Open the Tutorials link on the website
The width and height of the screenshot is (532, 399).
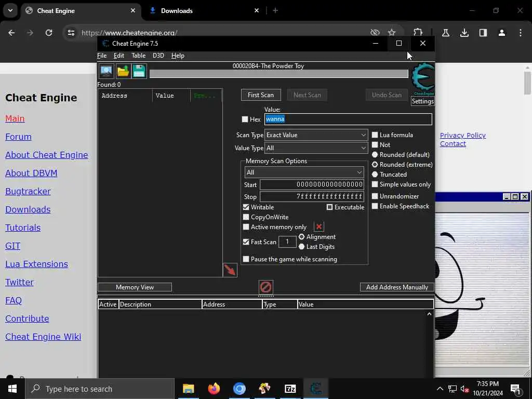click(x=23, y=228)
